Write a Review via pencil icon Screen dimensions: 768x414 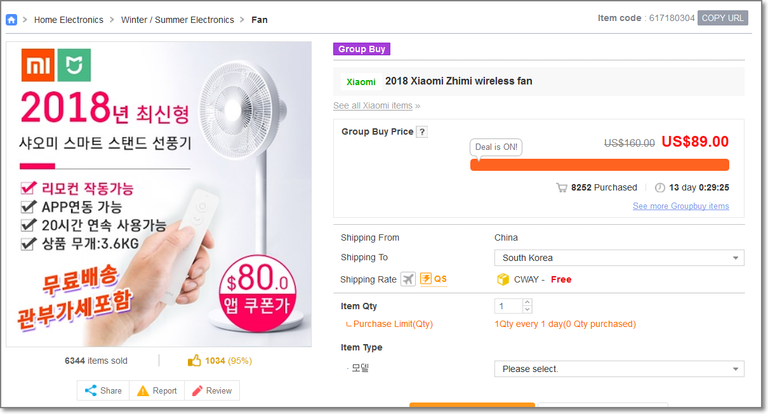tap(210, 391)
